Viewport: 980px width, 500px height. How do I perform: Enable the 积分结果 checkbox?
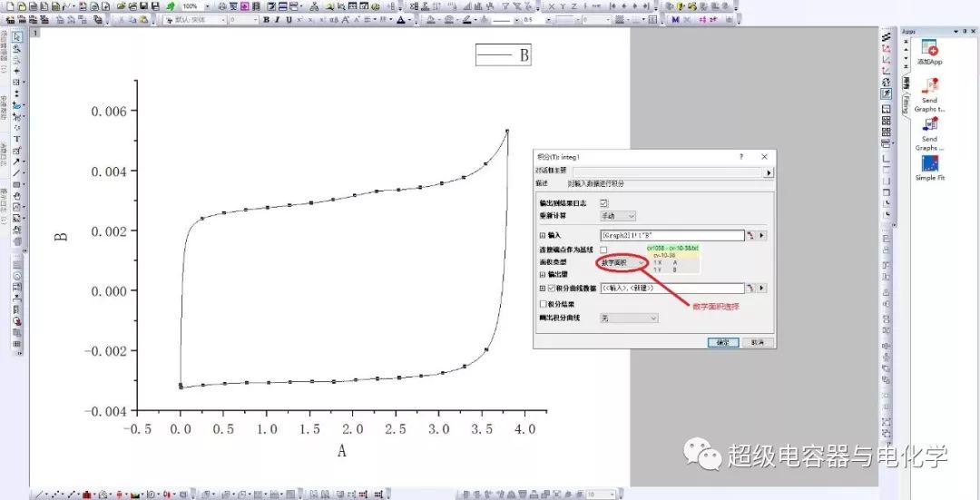coord(544,304)
